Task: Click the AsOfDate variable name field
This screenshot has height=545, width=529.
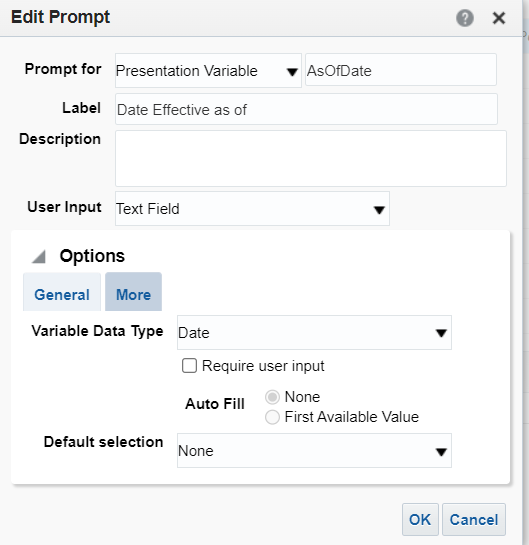Action: tap(401, 70)
